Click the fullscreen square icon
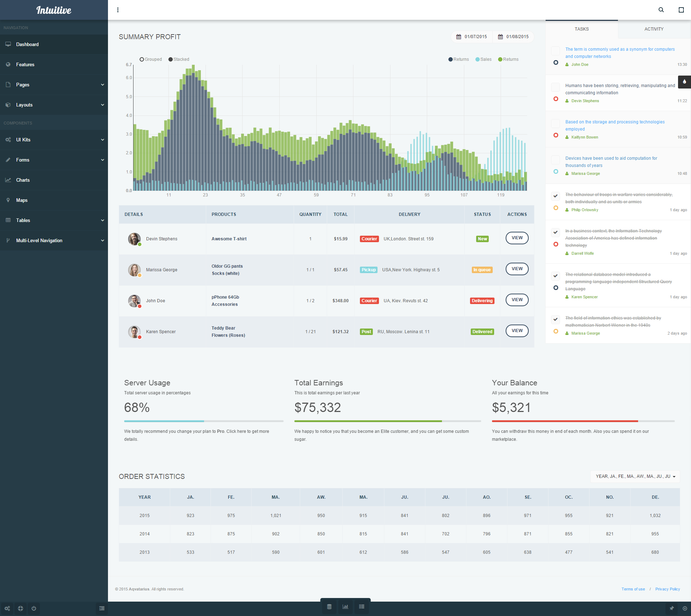 pyautogui.click(x=681, y=10)
